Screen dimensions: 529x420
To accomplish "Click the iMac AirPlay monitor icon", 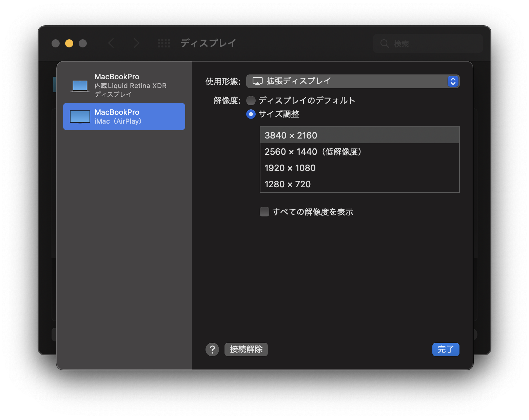I will [x=80, y=117].
